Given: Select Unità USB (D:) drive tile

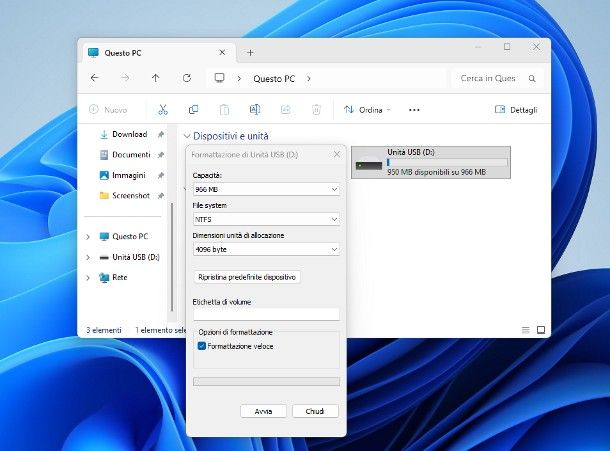Looking at the screenshot, I should point(431,162).
